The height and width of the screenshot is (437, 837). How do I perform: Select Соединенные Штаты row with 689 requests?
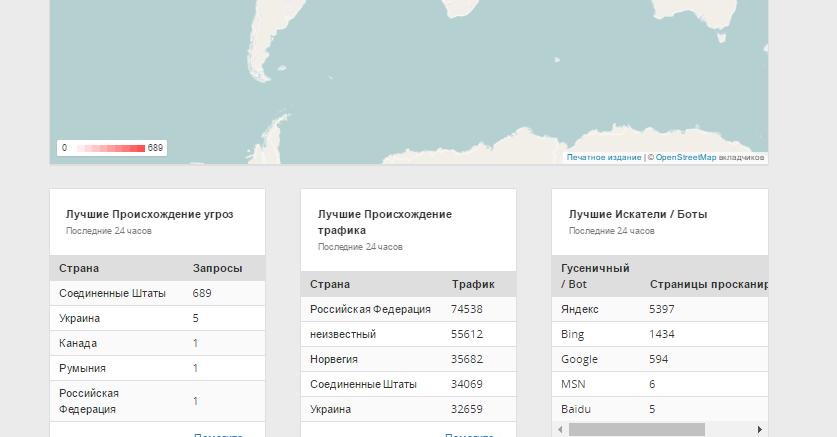[x=157, y=293]
